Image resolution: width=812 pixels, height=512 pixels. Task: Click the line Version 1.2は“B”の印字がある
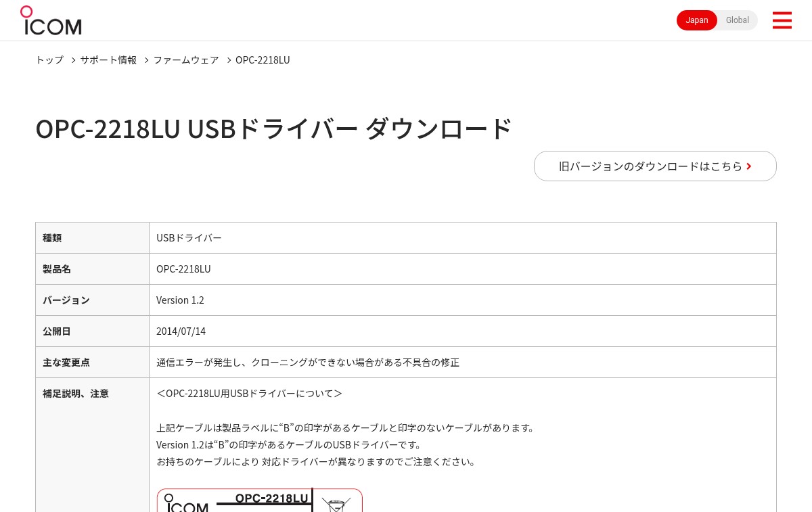click(x=289, y=445)
